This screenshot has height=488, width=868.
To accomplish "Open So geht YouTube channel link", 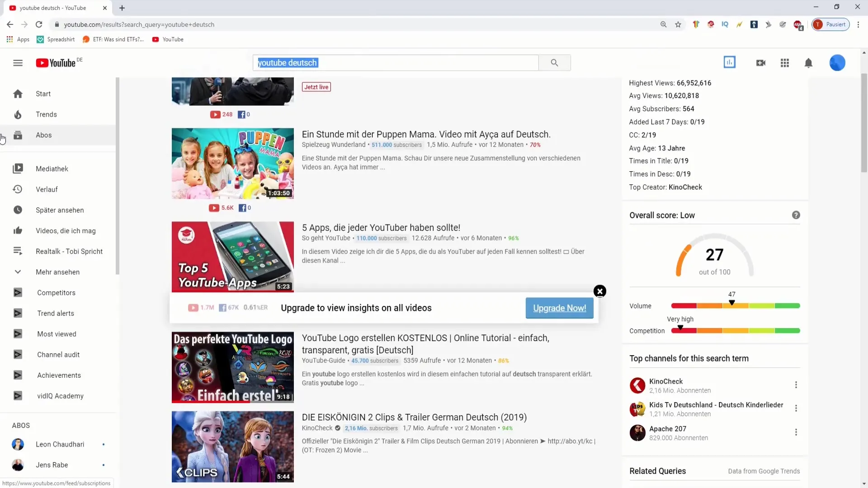I will coord(325,238).
